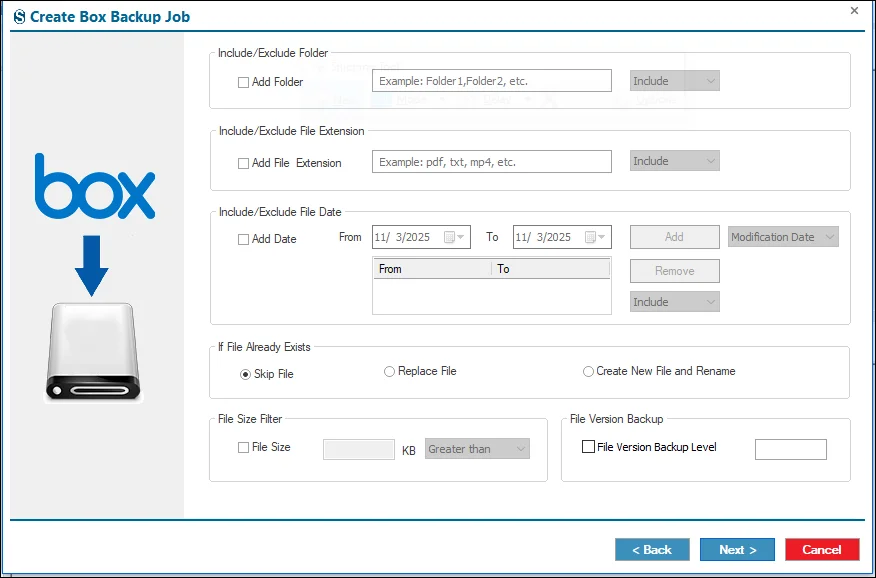Open the From date calendar picker icon
This screenshot has height=578, width=876.
(454, 237)
